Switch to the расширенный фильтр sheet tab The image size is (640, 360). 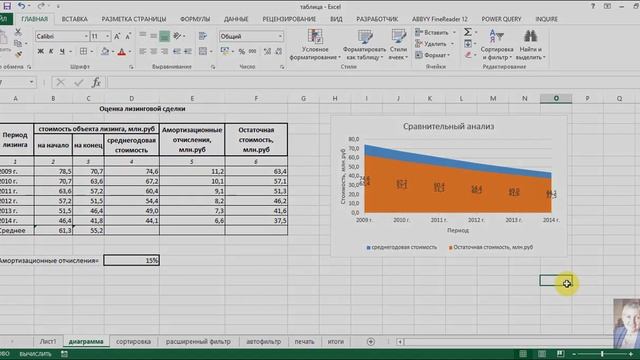(198, 342)
